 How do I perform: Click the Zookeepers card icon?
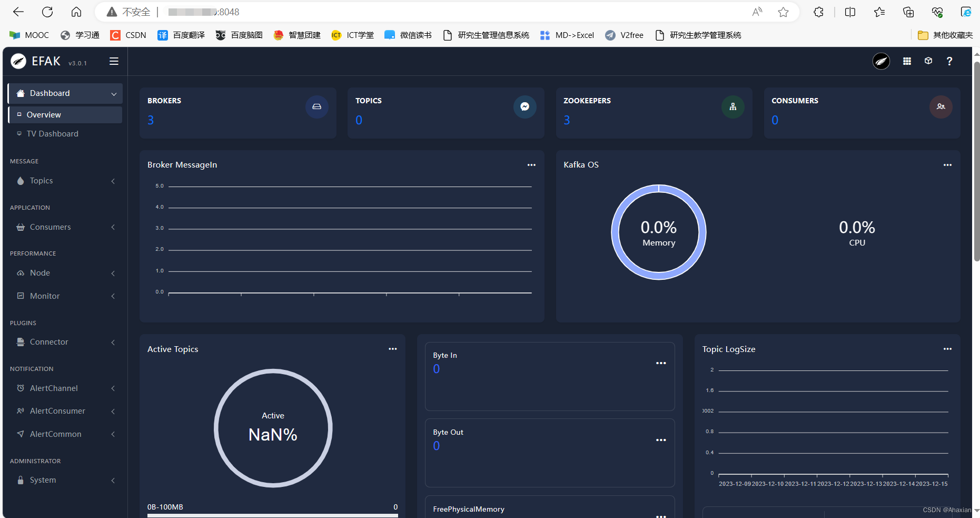point(733,106)
